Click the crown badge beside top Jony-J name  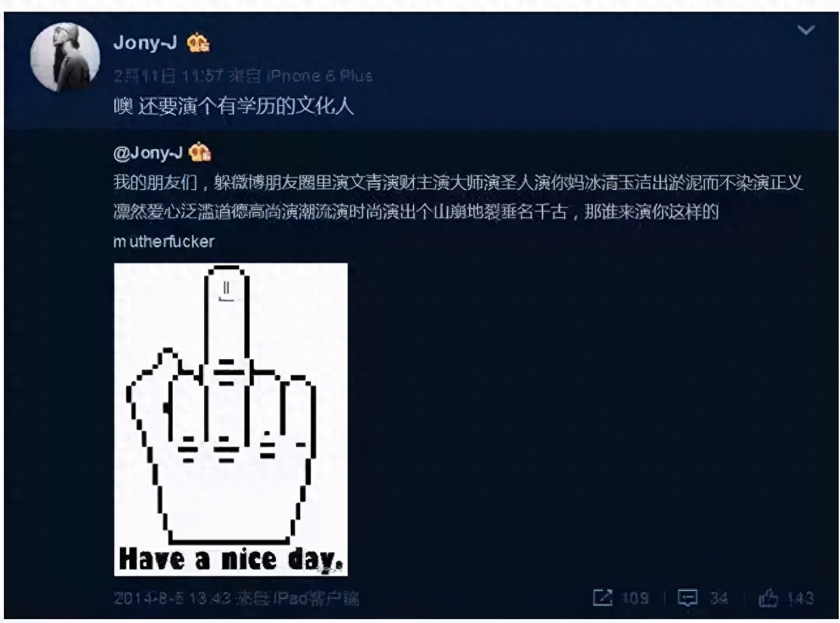(198, 43)
